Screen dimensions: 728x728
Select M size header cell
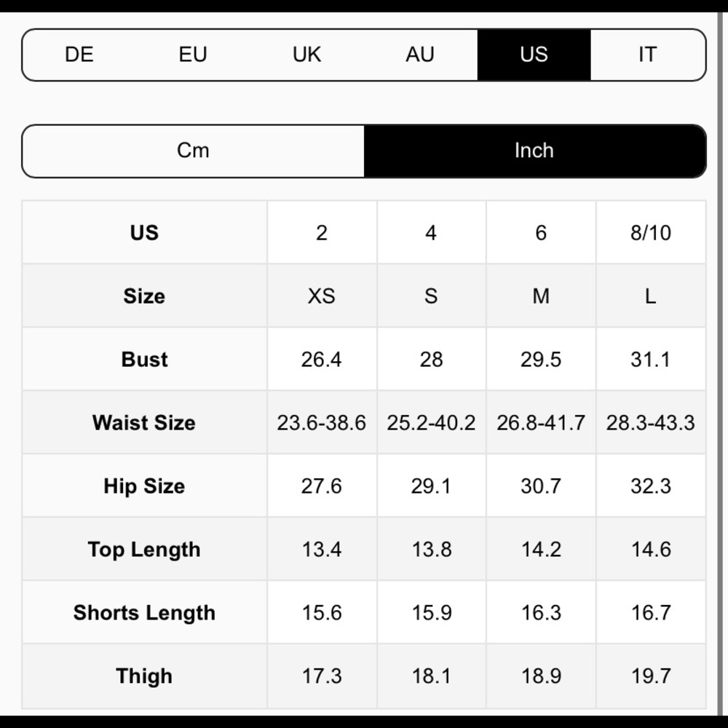[x=541, y=296]
